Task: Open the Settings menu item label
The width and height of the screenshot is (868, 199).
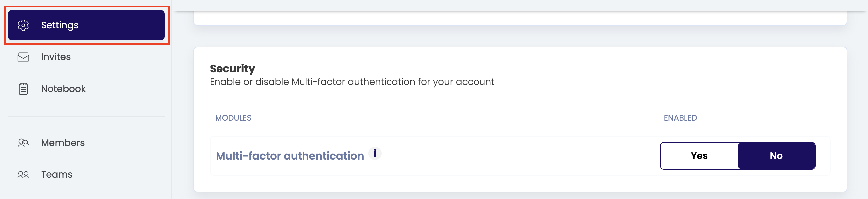Action: point(60,25)
